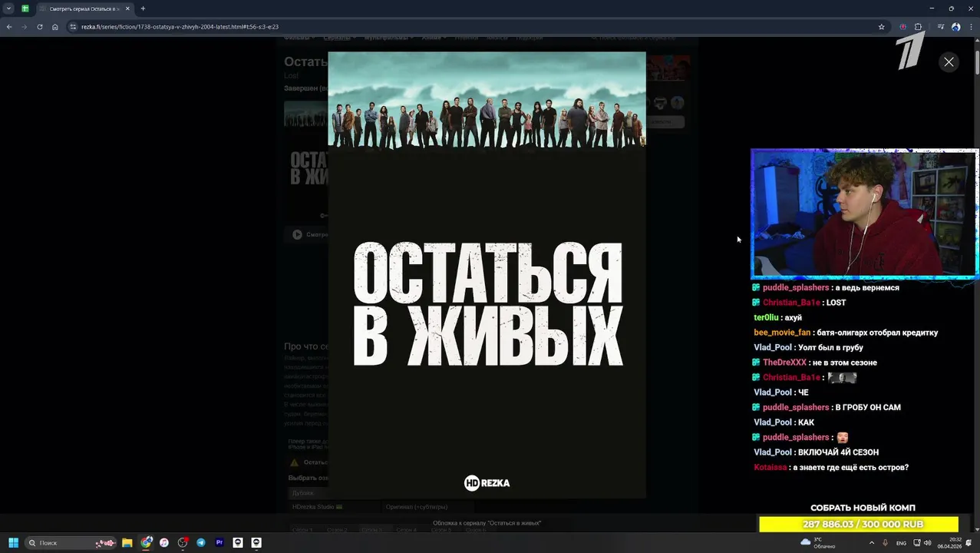Click the chat username 'Kotaissa'
This screenshot has width=980, height=553.
click(x=770, y=468)
